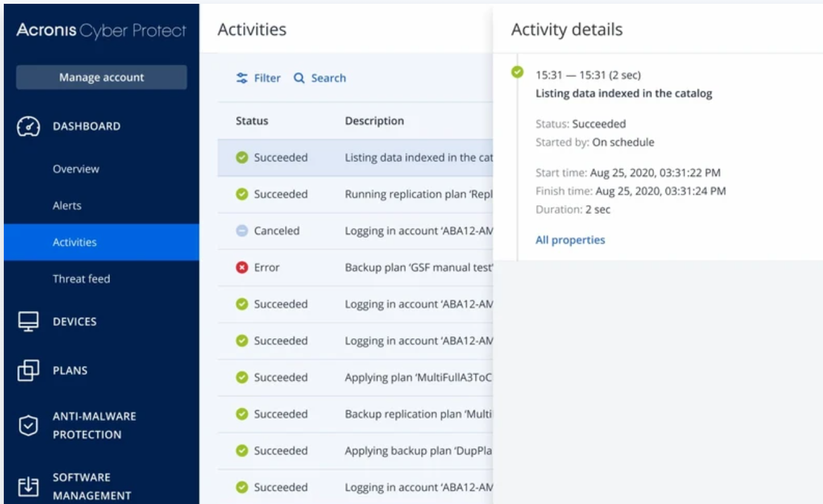This screenshot has width=823, height=504.
Task: Click the red Error status icon
Action: tap(242, 267)
